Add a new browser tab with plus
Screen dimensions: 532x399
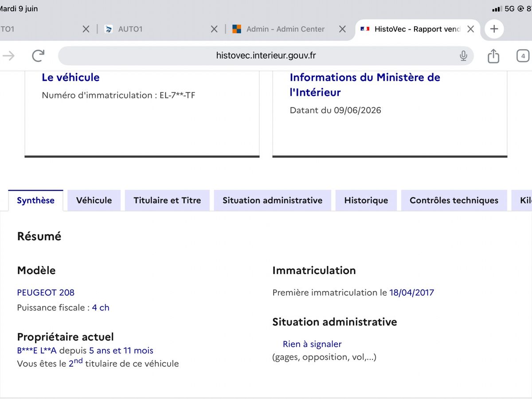coord(494,29)
